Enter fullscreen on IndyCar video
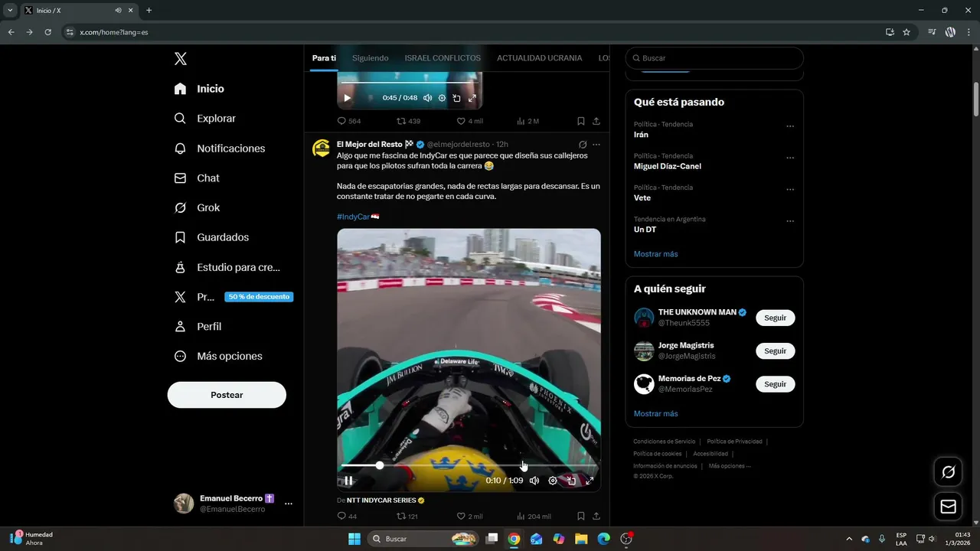 [x=590, y=481]
